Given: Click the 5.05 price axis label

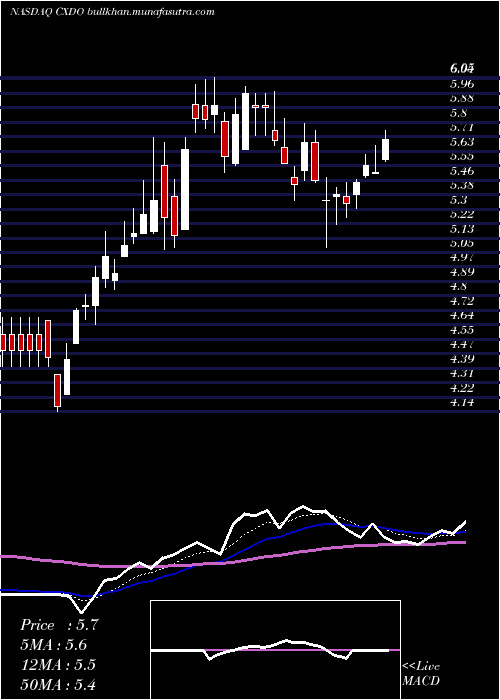Looking at the screenshot, I should click(x=462, y=243).
